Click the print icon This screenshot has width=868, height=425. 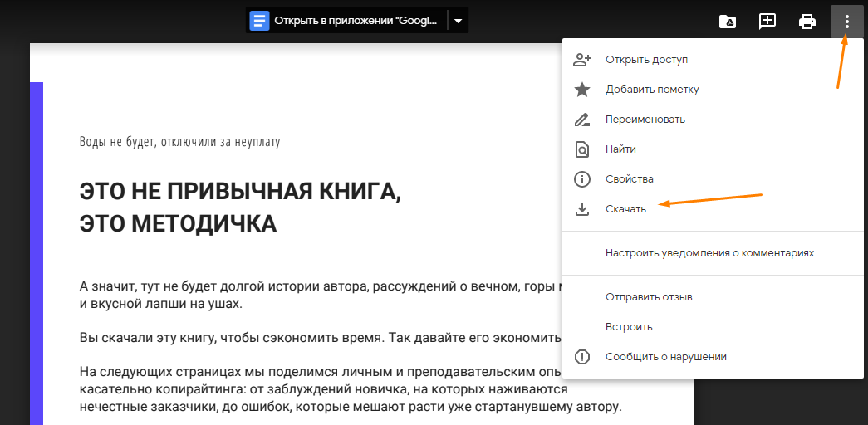tap(807, 22)
